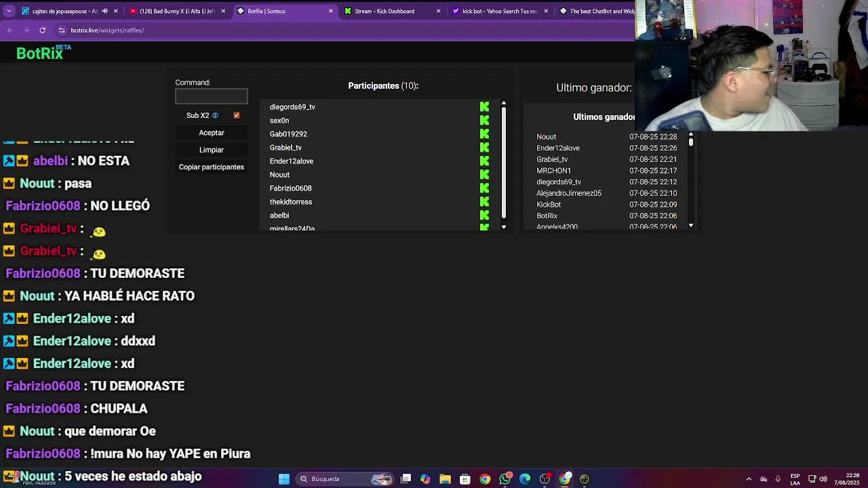Click the Kick icon next to diegords69_tv
Image resolution: width=868 pixels, height=488 pixels.
point(484,107)
